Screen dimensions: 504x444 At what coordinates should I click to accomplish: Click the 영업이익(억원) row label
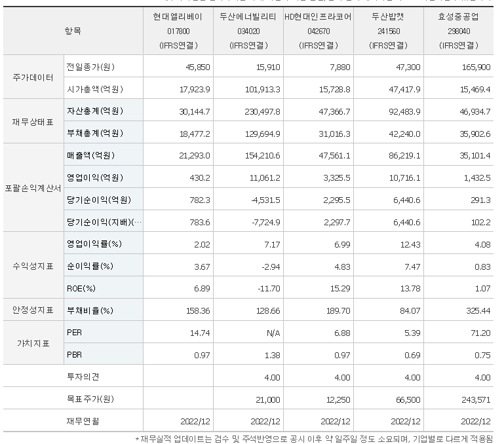pyautogui.click(x=95, y=177)
